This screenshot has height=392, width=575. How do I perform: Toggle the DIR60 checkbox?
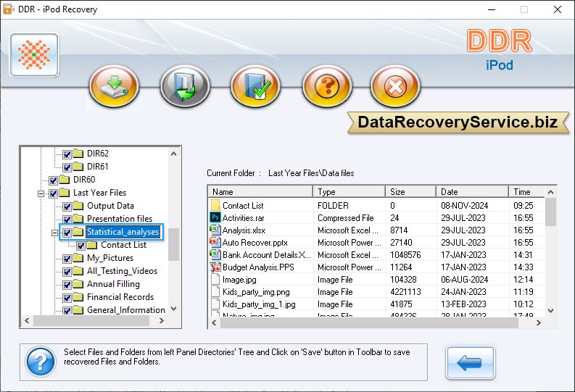pos(53,180)
